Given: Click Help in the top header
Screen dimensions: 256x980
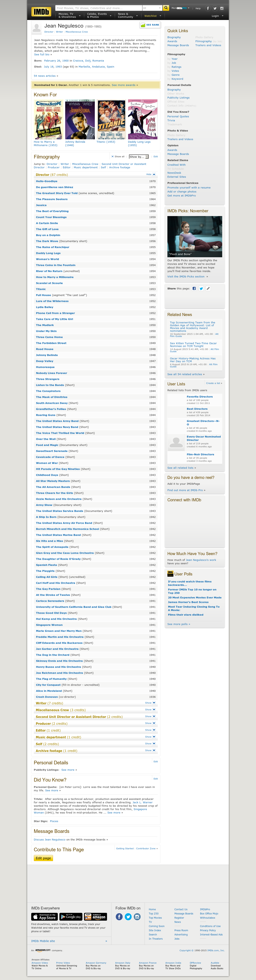Looking at the screenshot, I should click(x=198, y=8).
